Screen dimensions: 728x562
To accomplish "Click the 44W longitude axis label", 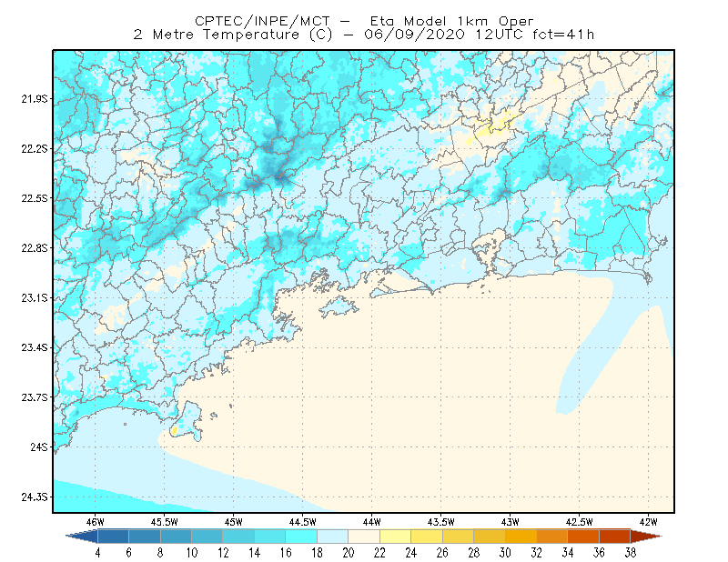I will pyautogui.click(x=371, y=522).
